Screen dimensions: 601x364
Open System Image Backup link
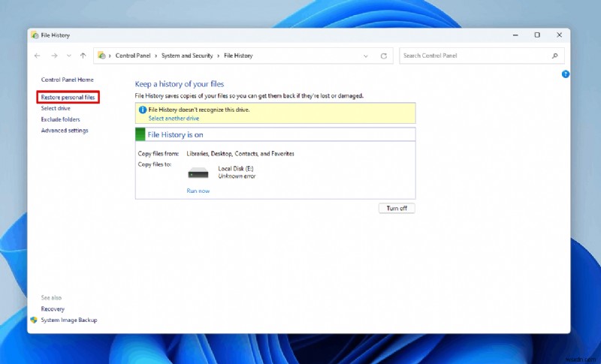(69, 320)
